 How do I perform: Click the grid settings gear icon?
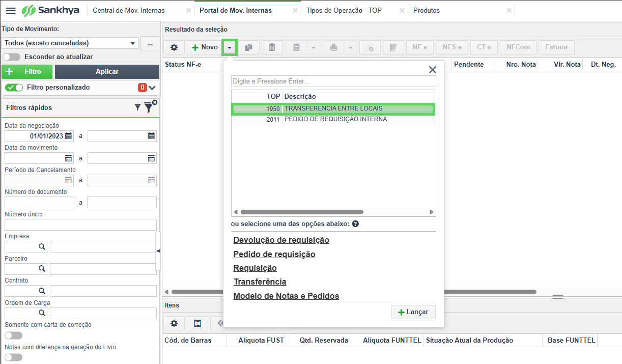coord(174,47)
